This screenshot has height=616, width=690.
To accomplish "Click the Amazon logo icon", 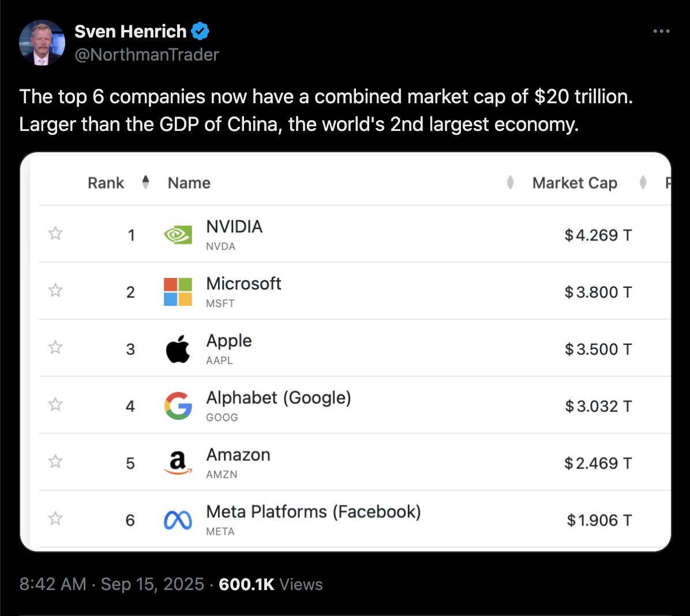I will (x=178, y=463).
